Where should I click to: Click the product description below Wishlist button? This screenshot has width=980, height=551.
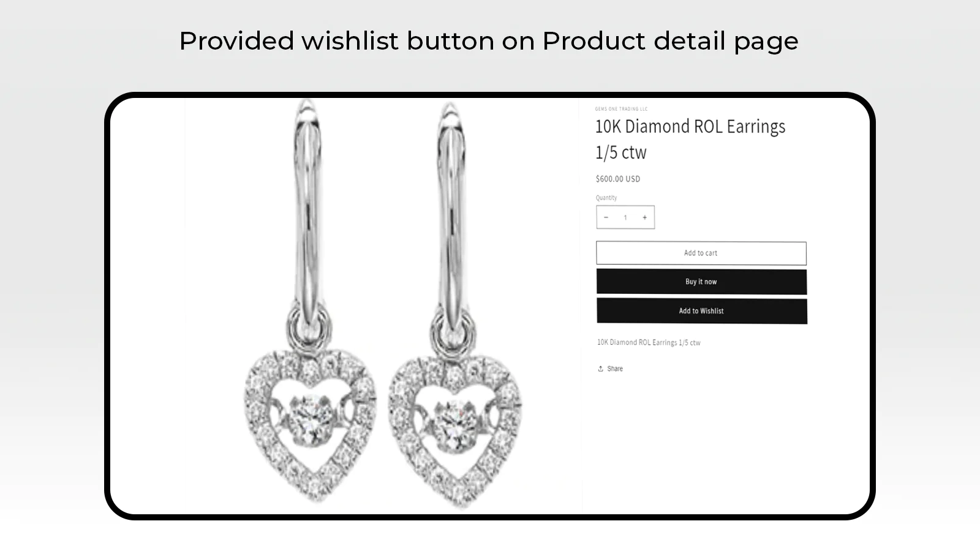pos(649,342)
